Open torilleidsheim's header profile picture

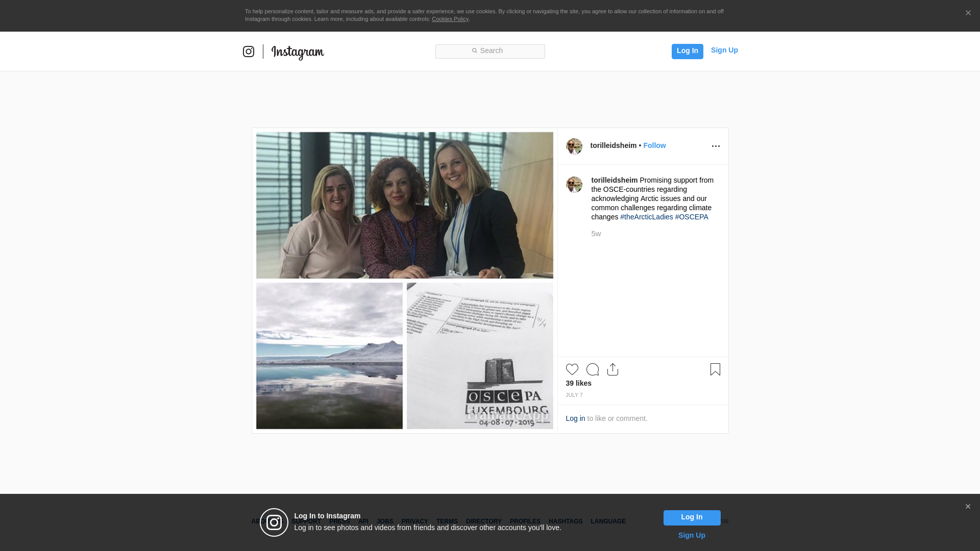574,146
